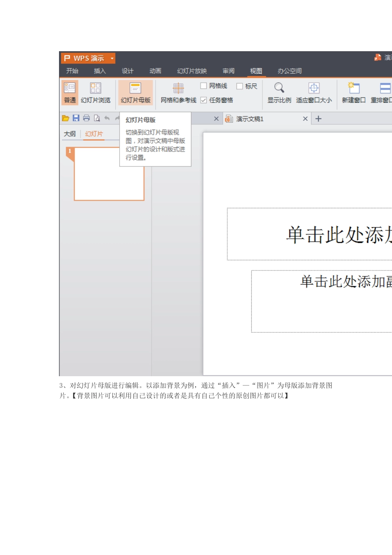Enable the Gridlines (网格线) checkbox
Viewport: 392px width, 555px height.
point(203,86)
